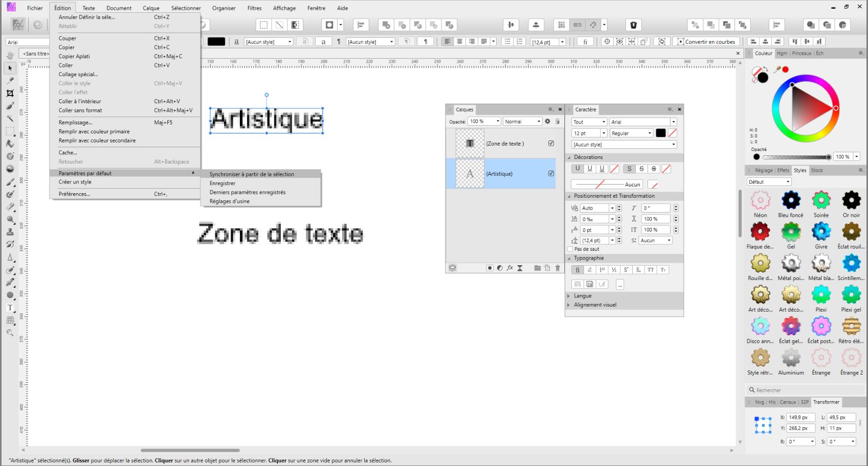
Task: Click the live filters hourglass icon
Action: pos(520,268)
